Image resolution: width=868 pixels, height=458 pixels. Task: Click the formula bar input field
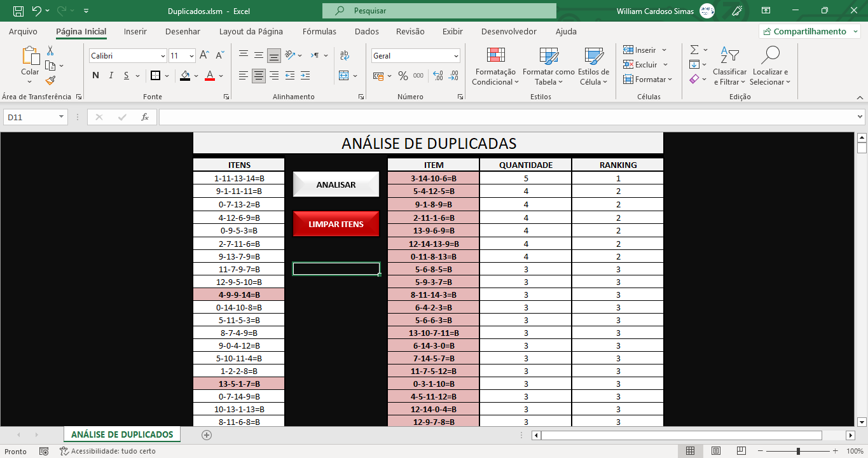pyautogui.click(x=507, y=117)
